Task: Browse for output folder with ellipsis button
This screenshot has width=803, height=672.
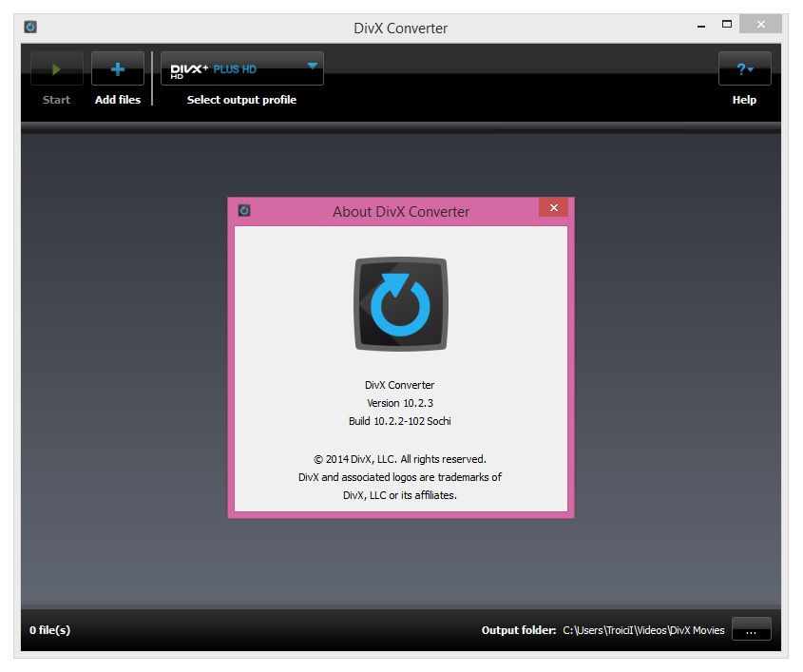Action: pyautogui.click(x=752, y=629)
